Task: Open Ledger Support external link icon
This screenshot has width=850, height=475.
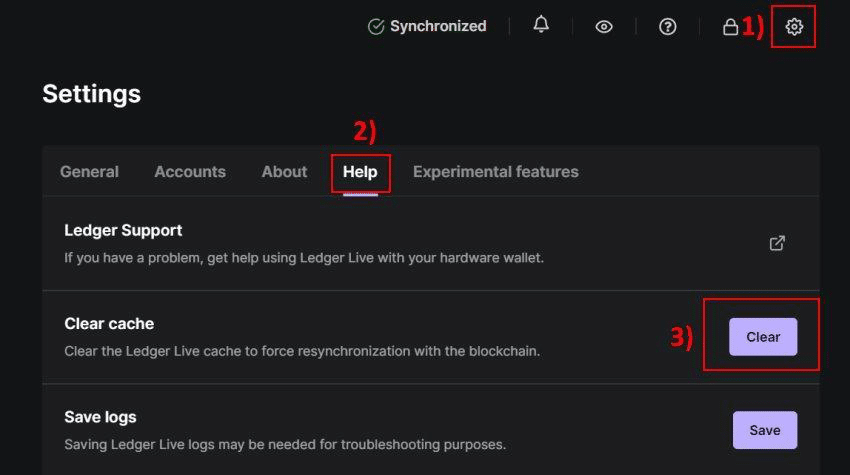Action: coord(777,243)
